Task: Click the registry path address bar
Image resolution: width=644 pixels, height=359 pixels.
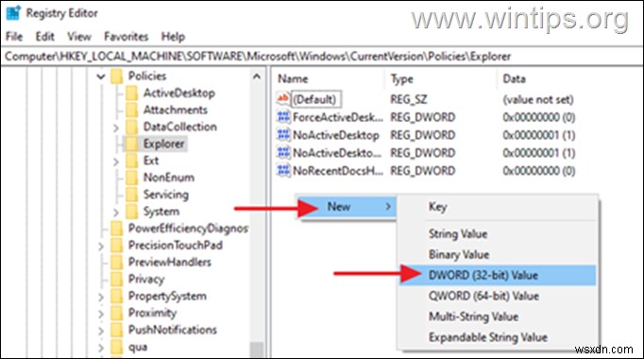Action: tap(322, 57)
